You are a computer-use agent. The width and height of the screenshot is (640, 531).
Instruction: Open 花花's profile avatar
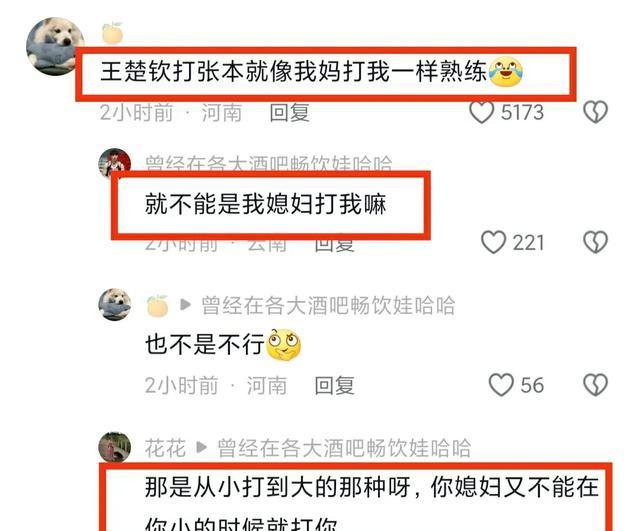tap(115, 447)
